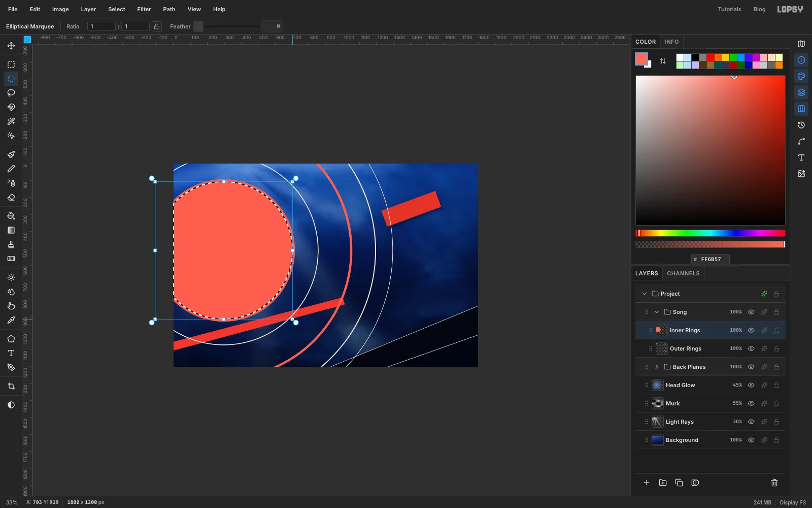The width and height of the screenshot is (812, 508).
Task: Hide the Inner Rings layer
Action: coord(751,330)
